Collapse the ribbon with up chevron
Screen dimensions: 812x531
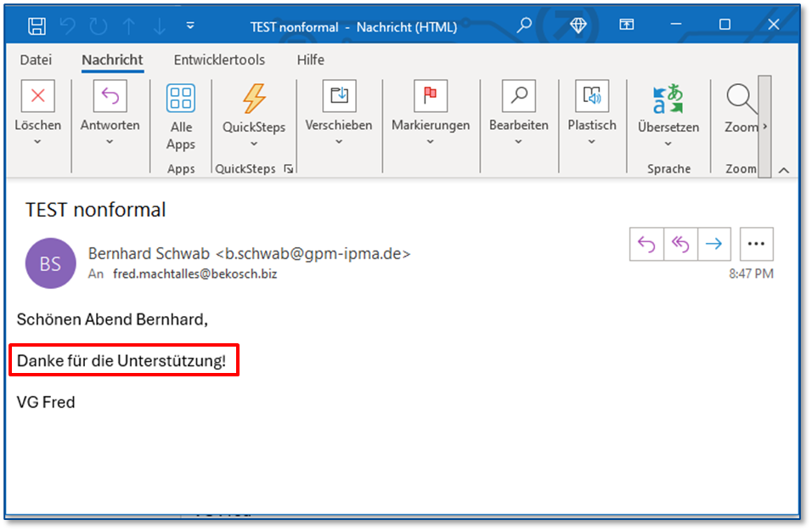784,171
